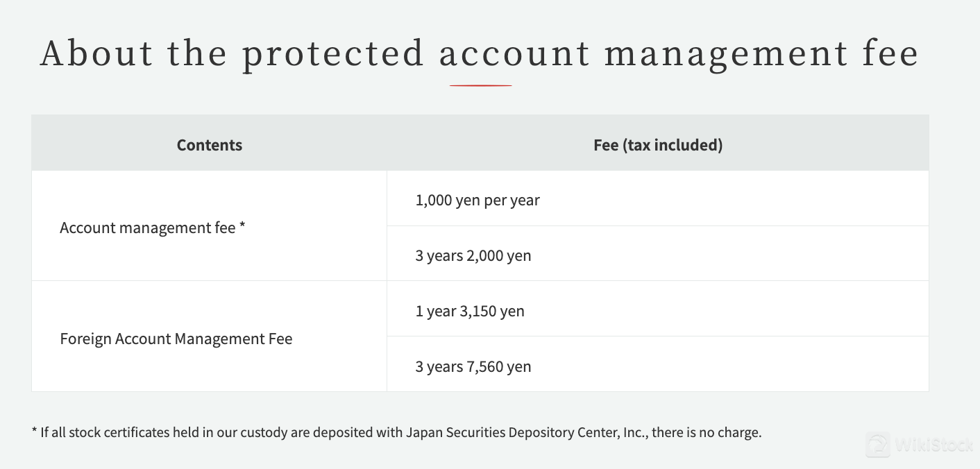Click the WikiStock watermark text

pyautogui.click(x=934, y=445)
